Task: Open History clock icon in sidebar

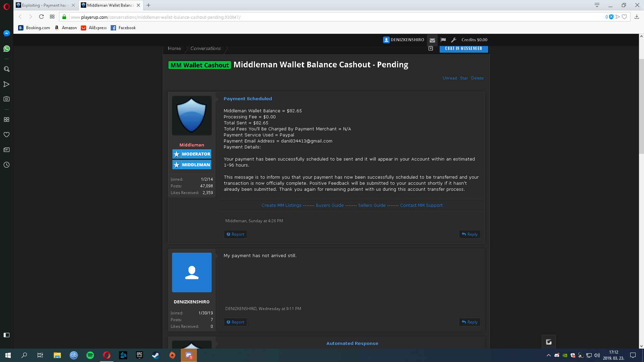Action: click(6, 165)
